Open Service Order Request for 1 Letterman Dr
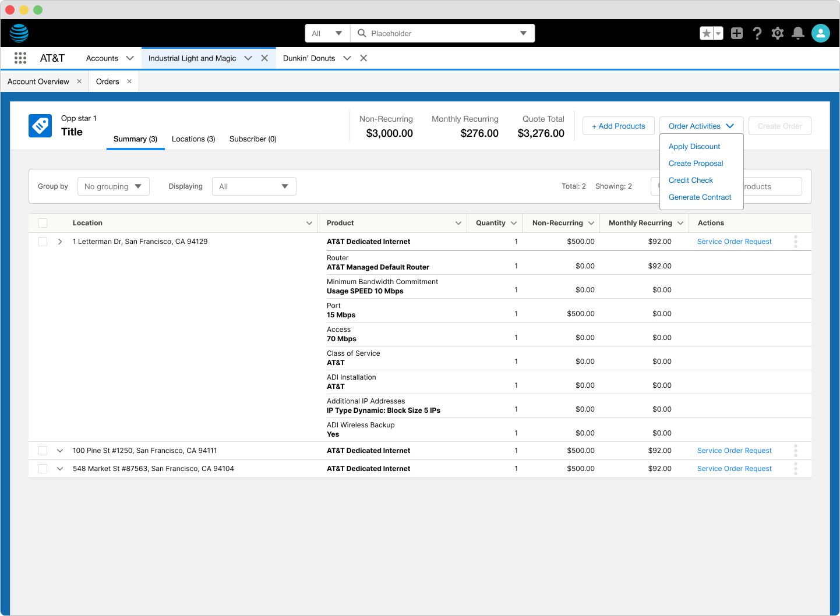 tap(735, 242)
